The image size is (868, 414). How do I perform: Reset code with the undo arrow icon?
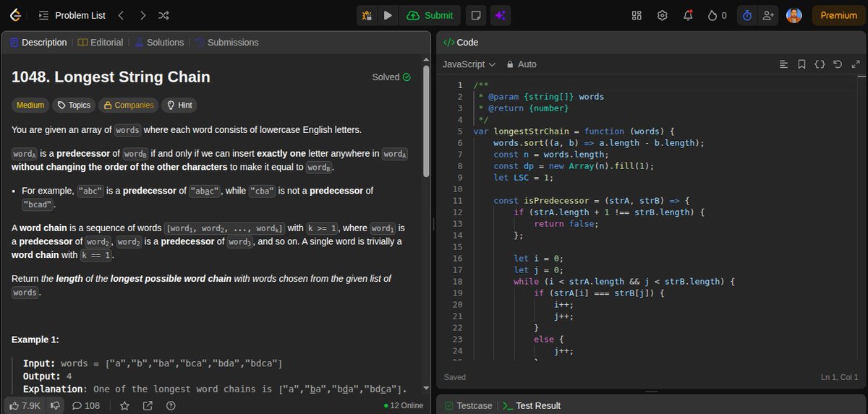click(838, 64)
